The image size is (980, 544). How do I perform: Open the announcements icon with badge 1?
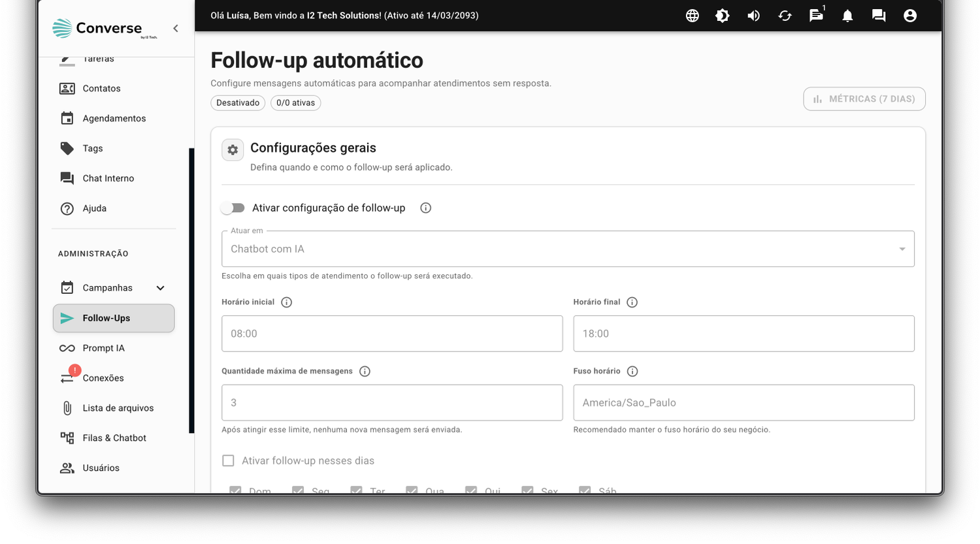pyautogui.click(x=817, y=15)
